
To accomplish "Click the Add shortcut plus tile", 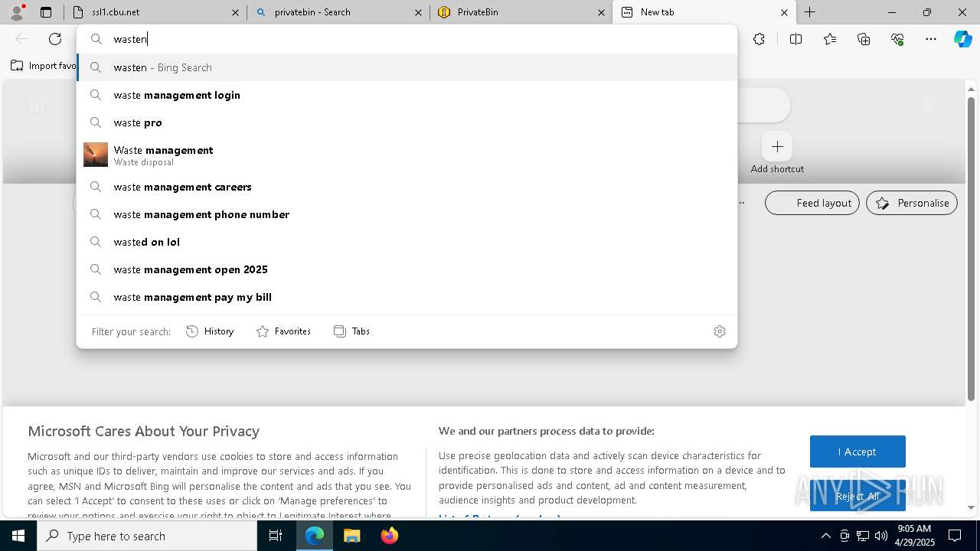I will (x=777, y=146).
